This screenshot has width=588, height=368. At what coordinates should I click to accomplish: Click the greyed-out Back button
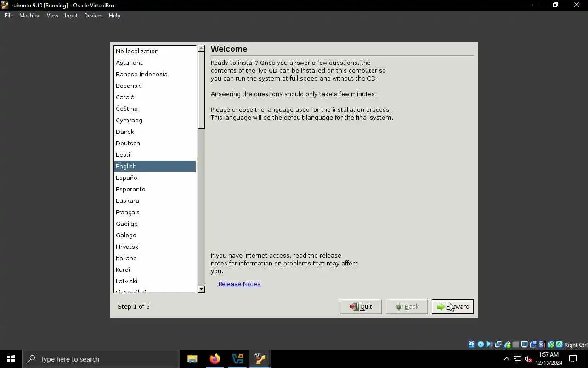407,306
